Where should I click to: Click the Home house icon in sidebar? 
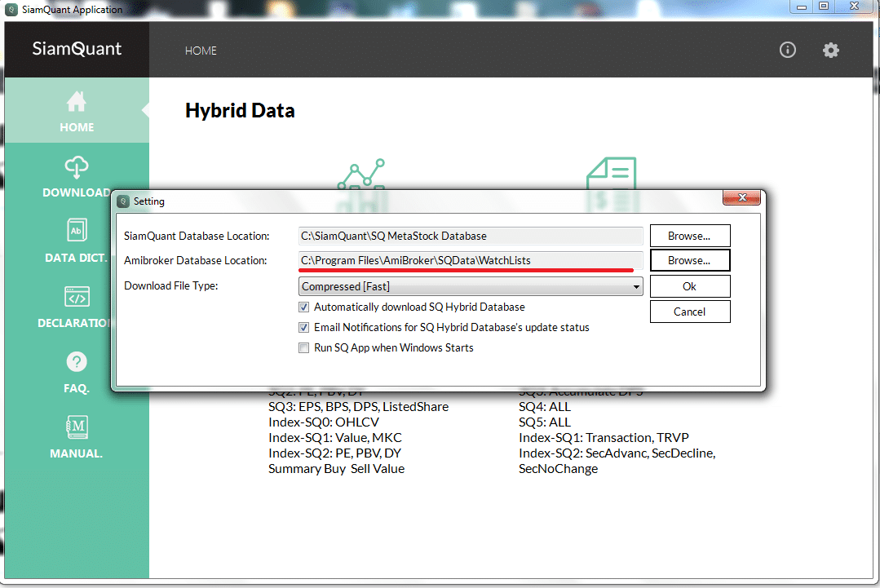pos(77,102)
